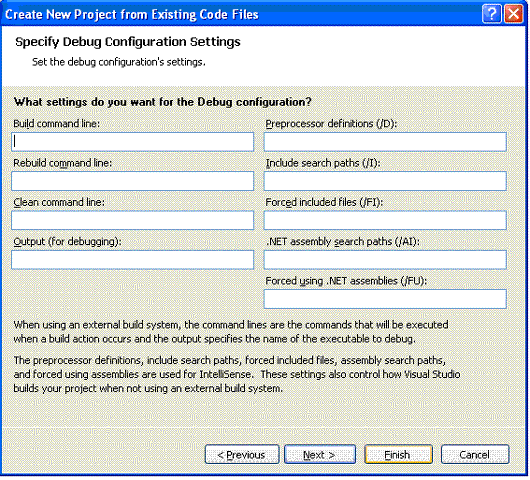530x480 pixels.
Task: Click the Output (for debugging) field
Action: coord(132,260)
